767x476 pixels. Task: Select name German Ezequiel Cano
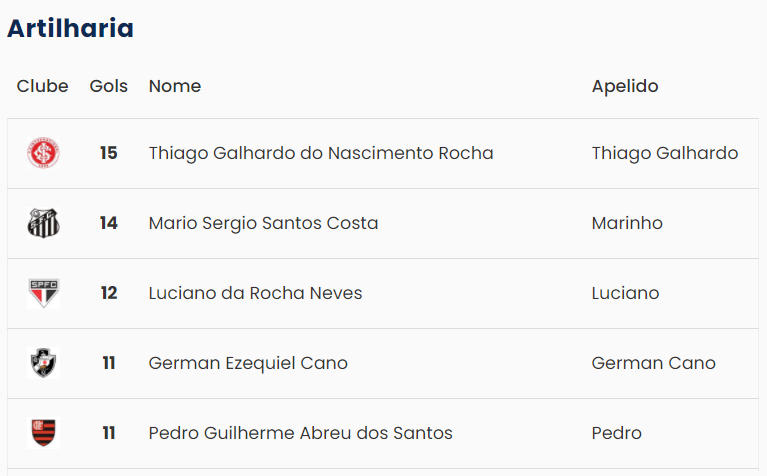point(248,363)
